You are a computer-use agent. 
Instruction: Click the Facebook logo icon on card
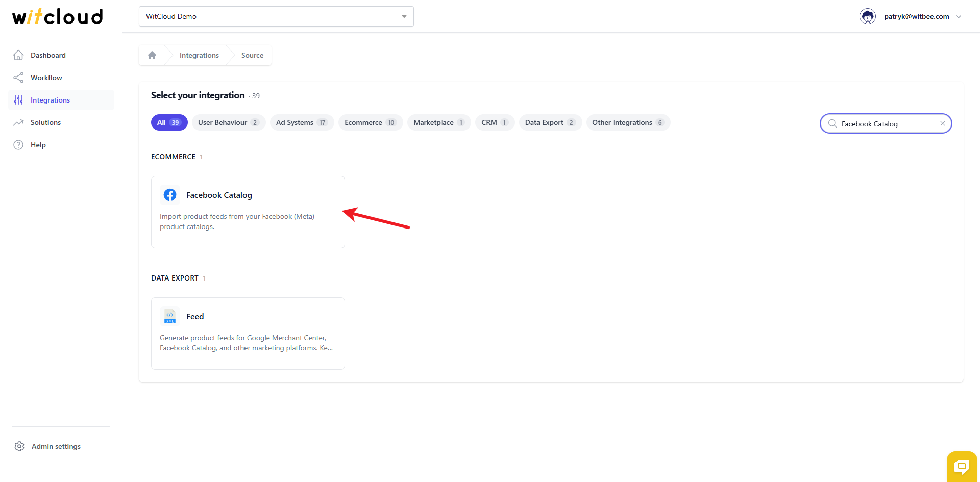170,195
